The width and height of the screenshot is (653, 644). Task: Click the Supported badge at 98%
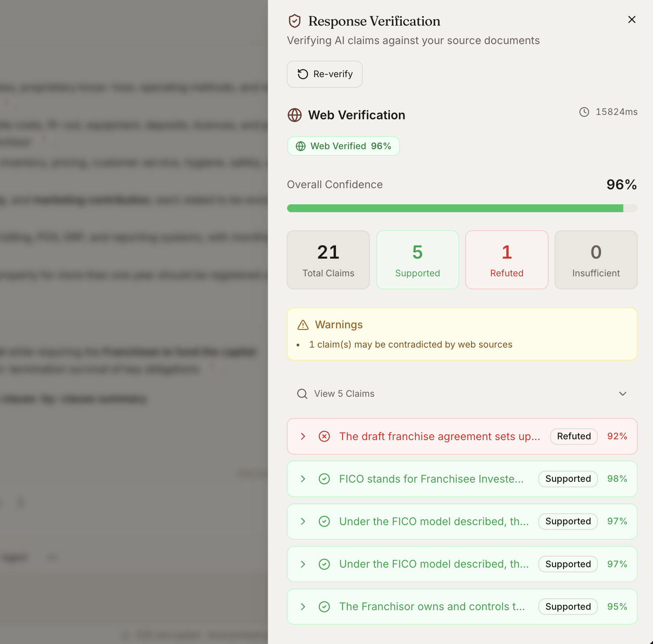568,479
